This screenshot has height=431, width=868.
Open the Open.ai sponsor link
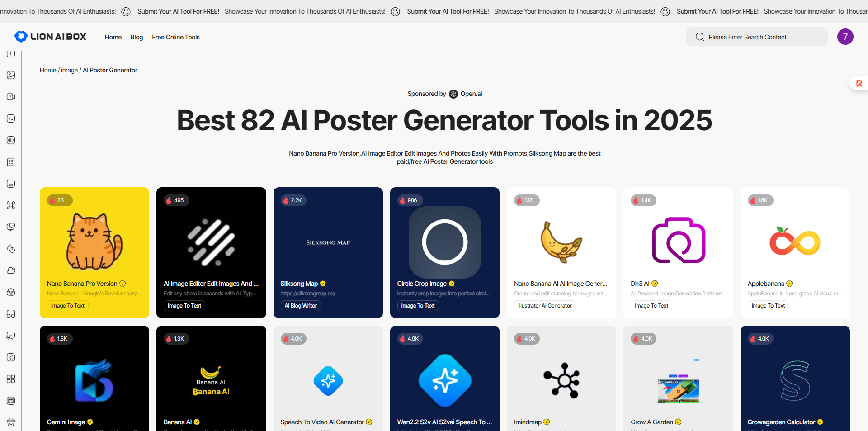471,94
